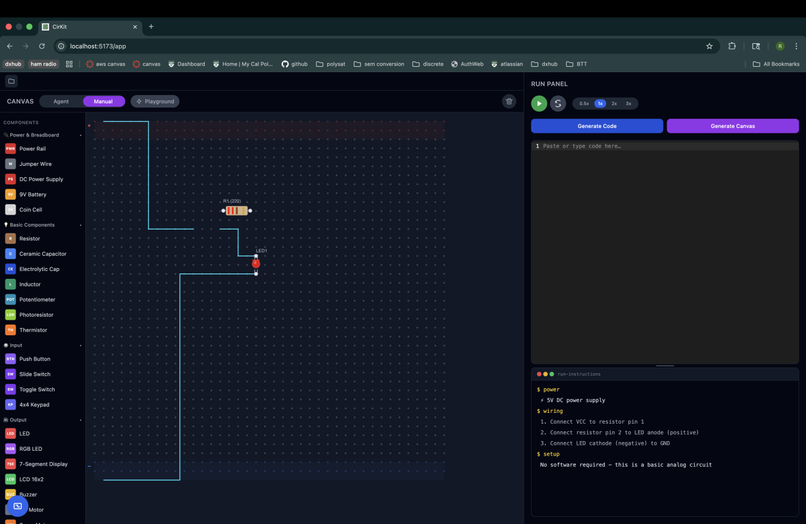Open the AuthWeb bookmark
This screenshot has width=806, height=524.
(x=467, y=64)
